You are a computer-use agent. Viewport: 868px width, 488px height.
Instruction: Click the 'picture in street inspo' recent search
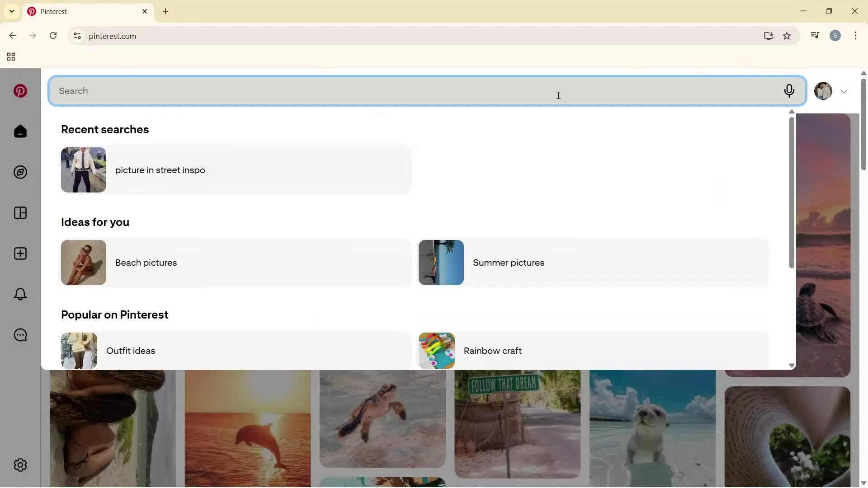pos(160,170)
